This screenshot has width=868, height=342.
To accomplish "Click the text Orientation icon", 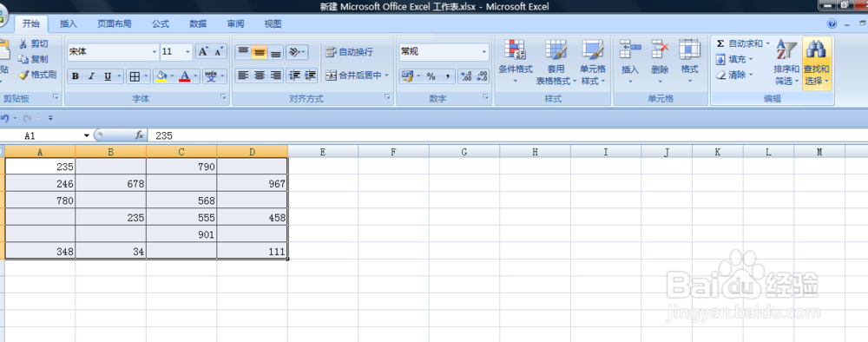I will [x=297, y=52].
